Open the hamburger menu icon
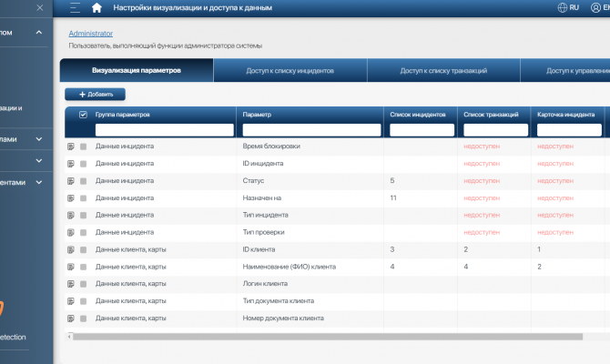Screen dimensions: 610x364 point(75,8)
